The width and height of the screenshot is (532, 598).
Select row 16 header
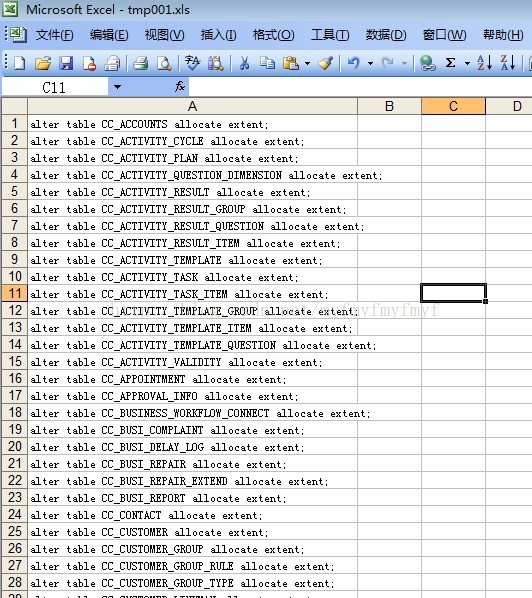(14, 378)
